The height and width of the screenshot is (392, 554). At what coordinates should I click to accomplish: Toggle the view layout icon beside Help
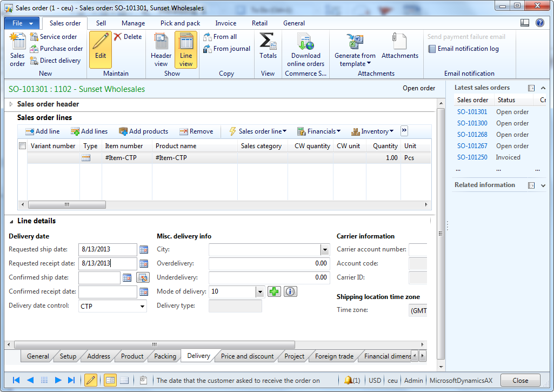(x=525, y=23)
